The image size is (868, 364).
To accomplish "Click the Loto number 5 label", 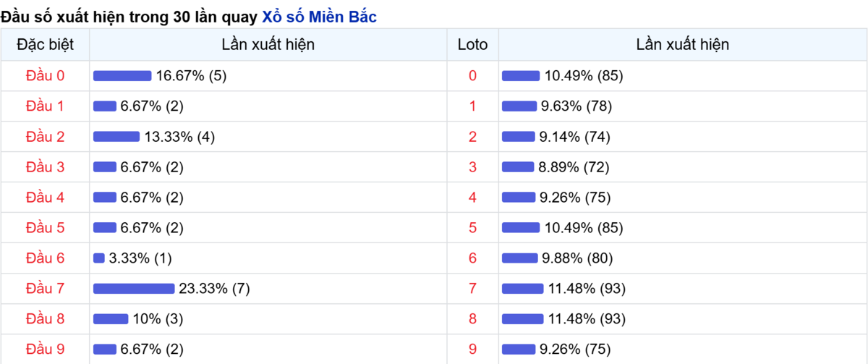I will coord(473,228).
